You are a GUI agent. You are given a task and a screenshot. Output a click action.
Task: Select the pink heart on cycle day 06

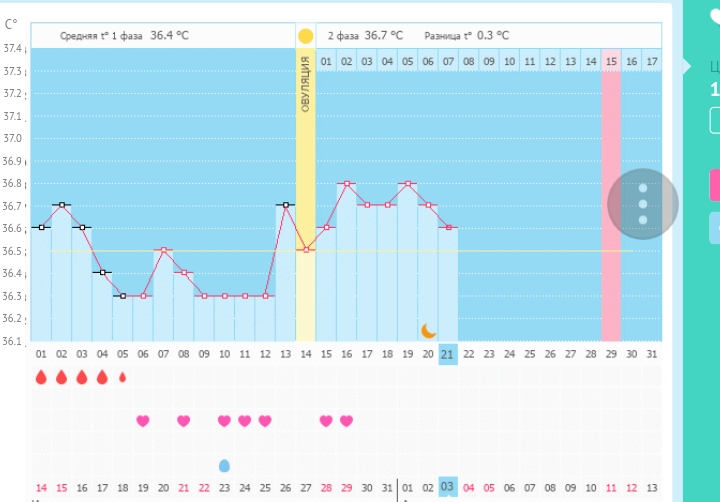tap(143, 421)
